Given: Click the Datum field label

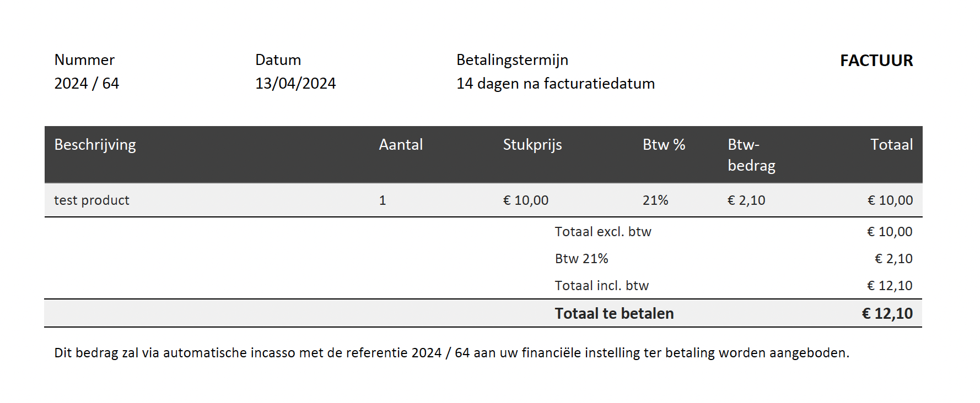Looking at the screenshot, I should (x=278, y=60).
